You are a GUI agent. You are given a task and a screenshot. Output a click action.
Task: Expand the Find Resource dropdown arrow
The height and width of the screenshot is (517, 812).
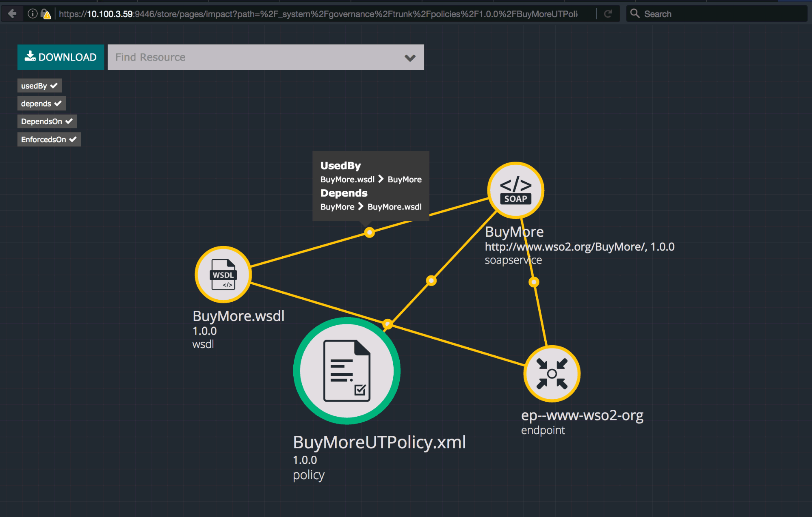click(410, 58)
